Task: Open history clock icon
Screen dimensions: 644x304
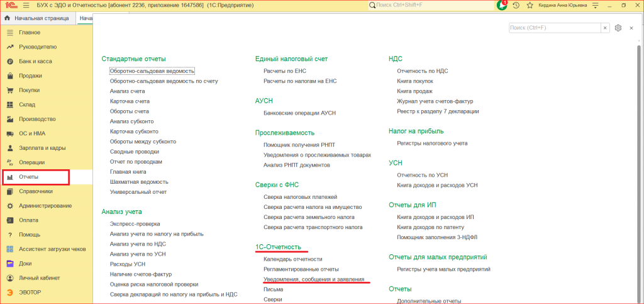Action: tap(516, 6)
